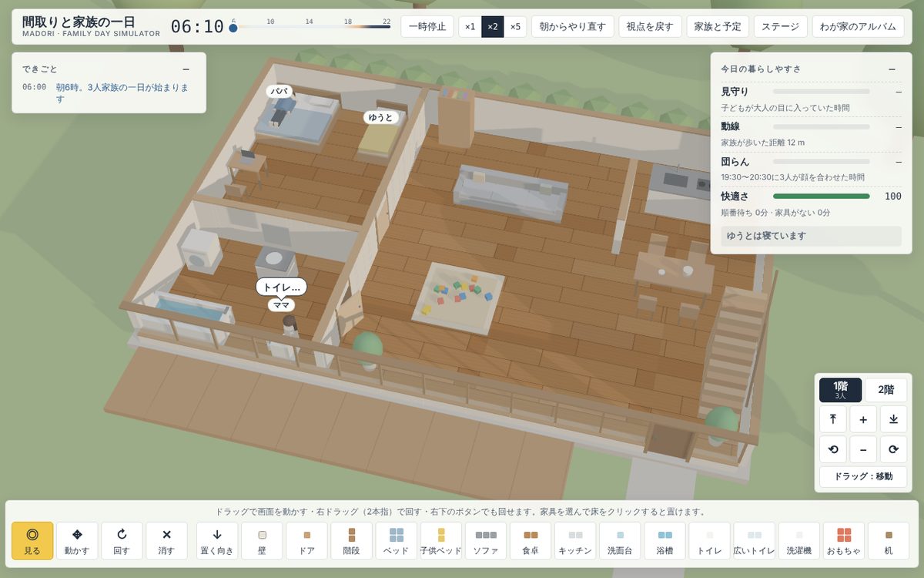Screen dimensions: 924x578
Task: Pause with the 一時停止 button
Action: (427, 26)
